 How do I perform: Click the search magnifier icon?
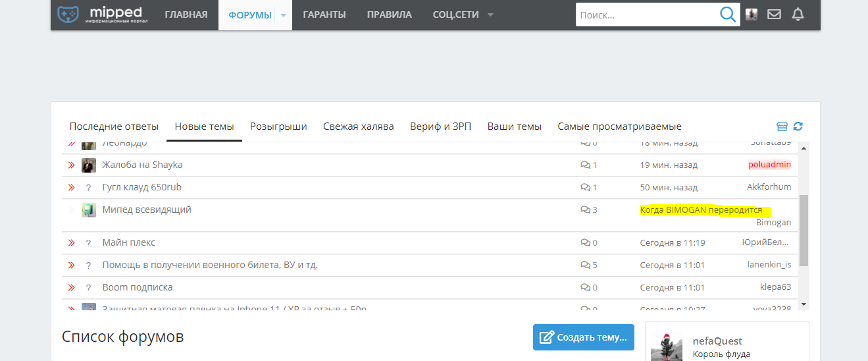(x=728, y=14)
